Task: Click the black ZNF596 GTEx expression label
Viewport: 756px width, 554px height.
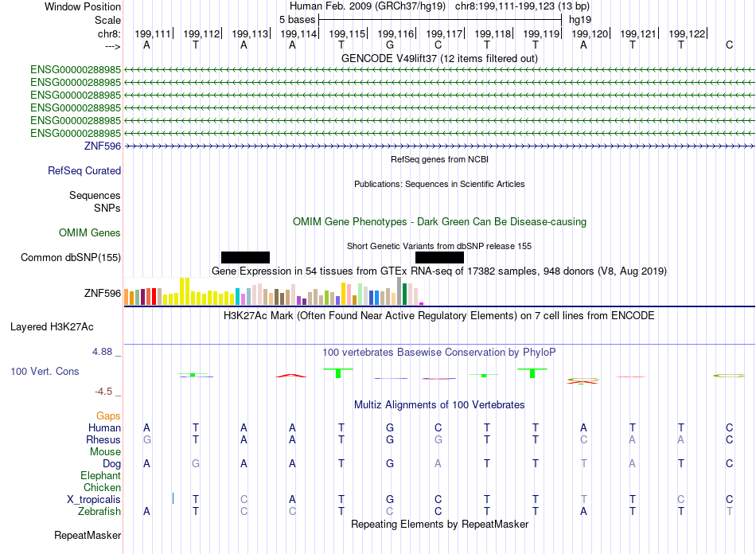Action: coord(103,293)
